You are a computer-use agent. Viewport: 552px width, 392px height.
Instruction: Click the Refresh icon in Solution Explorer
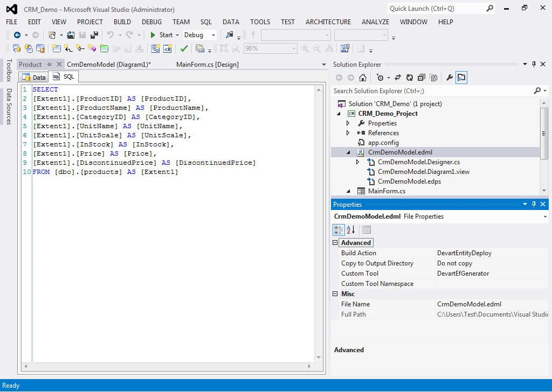pyautogui.click(x=410, y=78)
